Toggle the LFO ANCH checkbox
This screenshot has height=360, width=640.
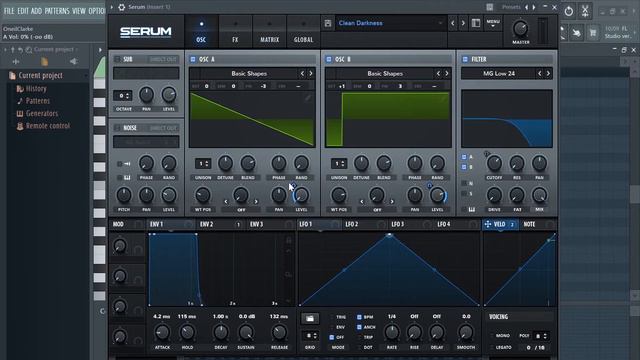pos(360,327)
